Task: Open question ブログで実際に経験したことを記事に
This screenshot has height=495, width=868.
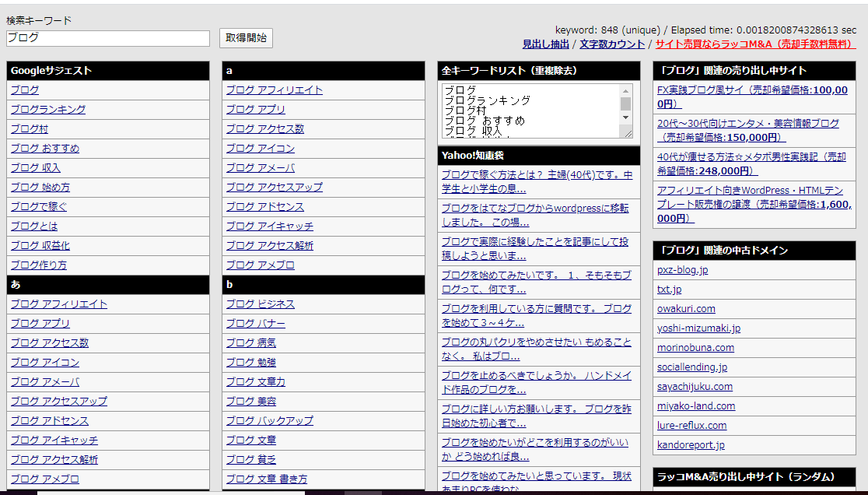Action: 535,248
